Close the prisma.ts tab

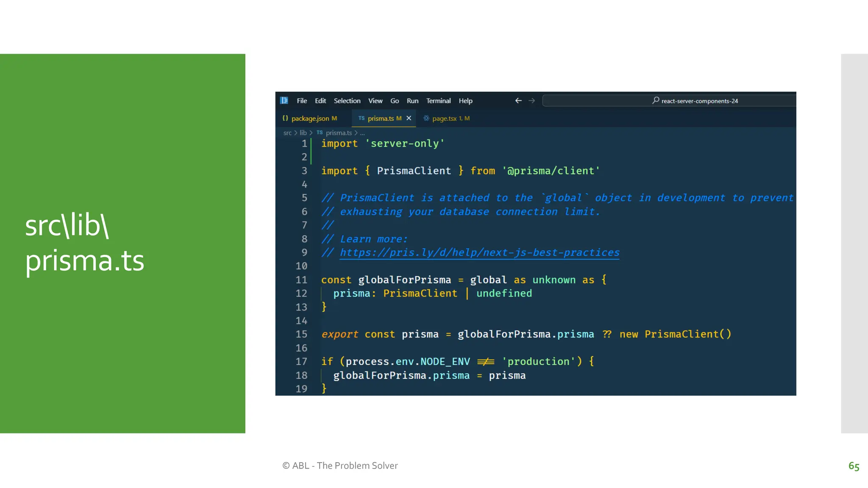click(x=409, y=118)
